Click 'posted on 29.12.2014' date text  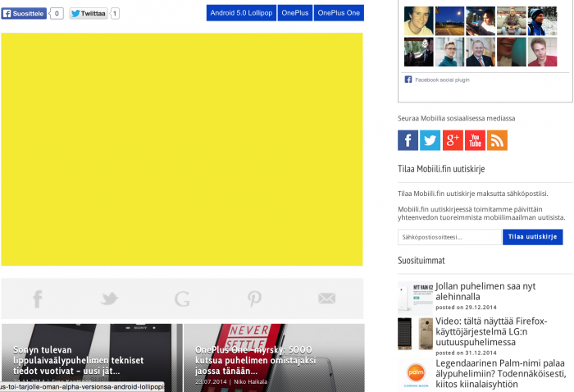(466, 308)
